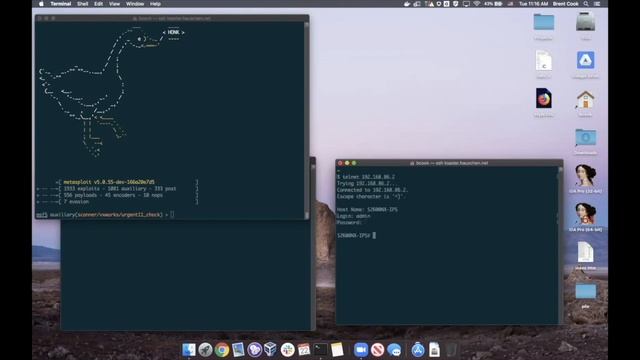The image size is (640, 360).
Task: Click the Host Name line in telnet window
Action: [x=367, y=209]
